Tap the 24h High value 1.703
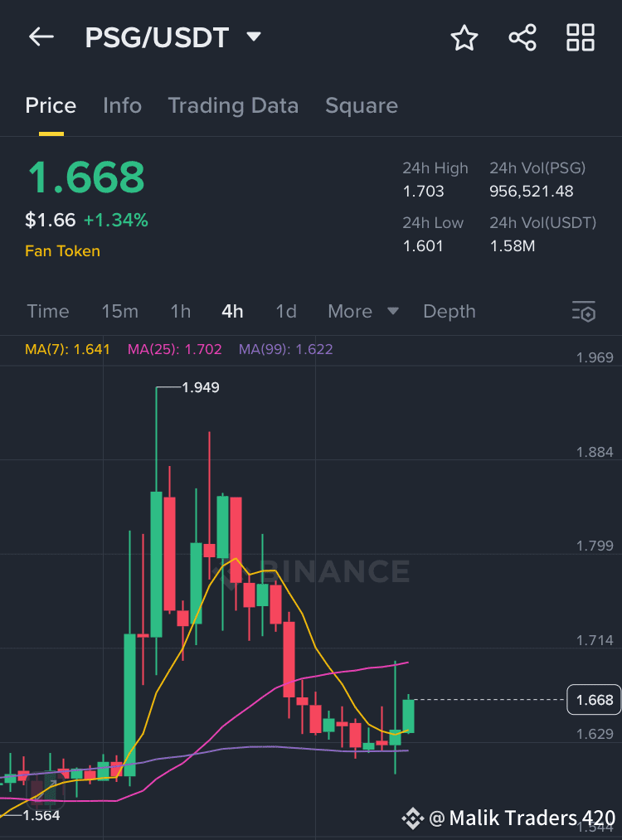Image resolution: width=622 pixels, height=840 pixels. tap(423, 192)
